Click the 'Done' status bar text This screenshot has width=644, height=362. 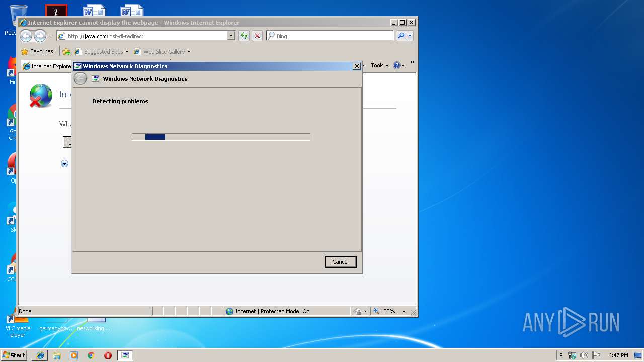pos(25,311)
